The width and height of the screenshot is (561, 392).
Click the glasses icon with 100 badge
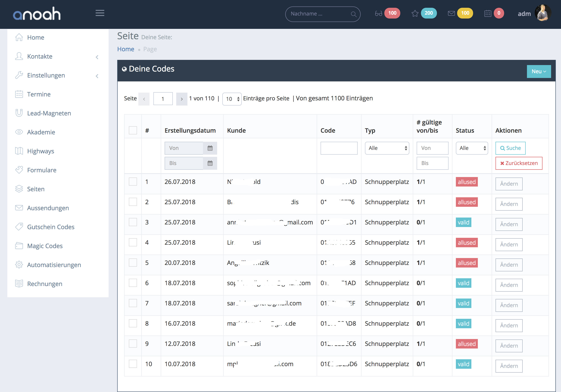coord(378,13)
